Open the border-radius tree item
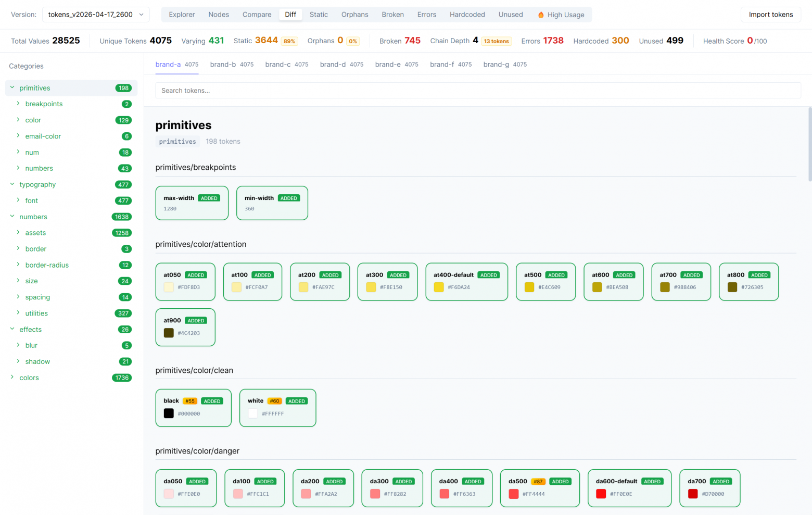Screen dimensions: 812x515 (x=47, y=265)
